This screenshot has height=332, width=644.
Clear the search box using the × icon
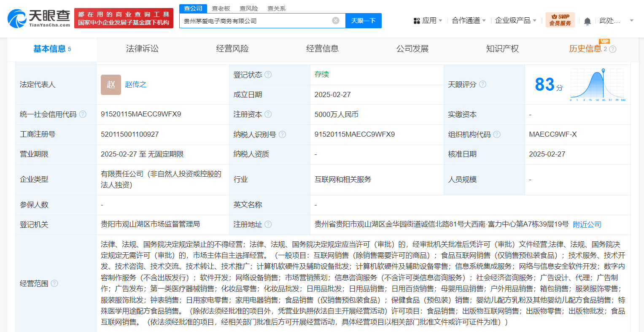coord(335,20)
